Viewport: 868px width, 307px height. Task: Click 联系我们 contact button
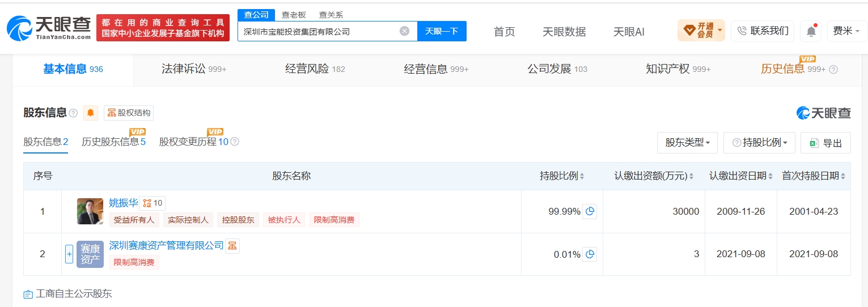(x=762, y=31)
